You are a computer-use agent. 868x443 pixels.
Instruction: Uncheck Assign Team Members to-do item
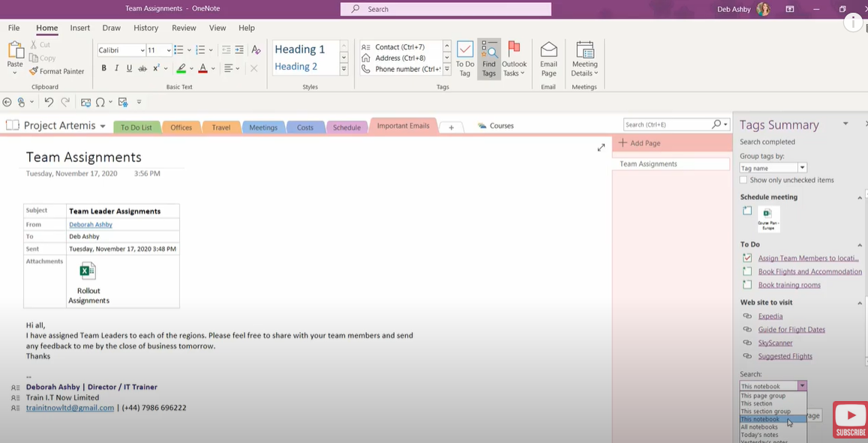coord(747,257)
